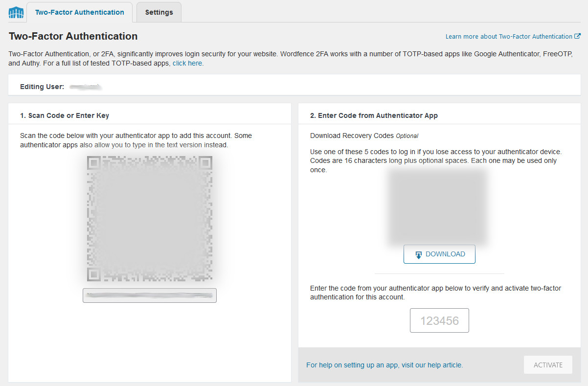The height and width of the screenshot is (386, 588).
Task: Click the download arrow icon in DOWNLOAD button
Action: tap(418, 255)
